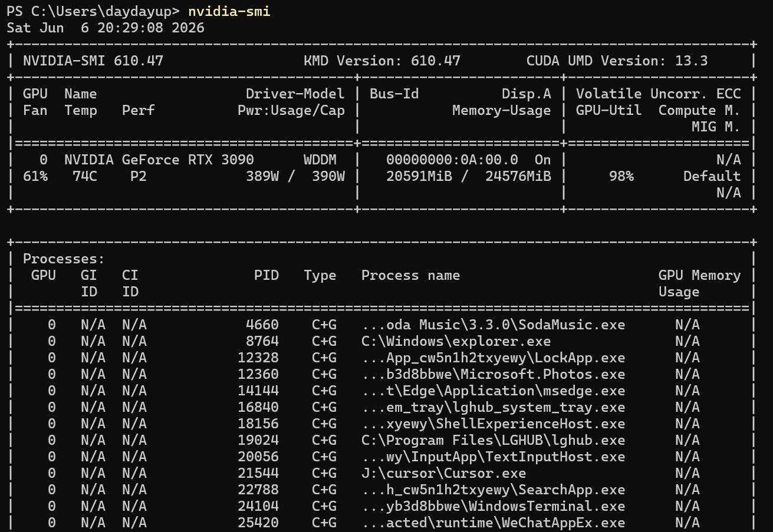Click the Bus-Id header
Viewport: 773px width, 532px height.
(x=394, y=94)
